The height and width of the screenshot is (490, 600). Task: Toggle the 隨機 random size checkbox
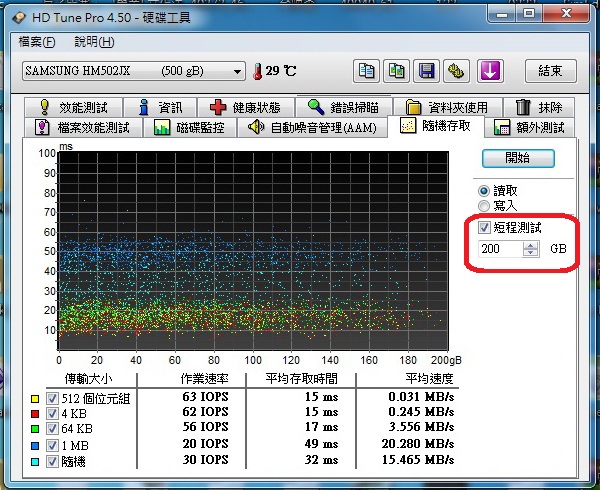[x=52, y=462]
